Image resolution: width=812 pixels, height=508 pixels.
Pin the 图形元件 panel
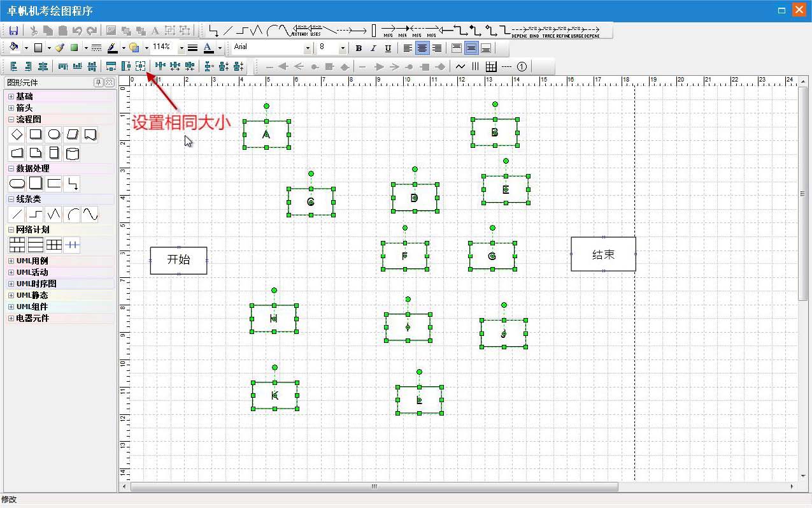(98, 82)
